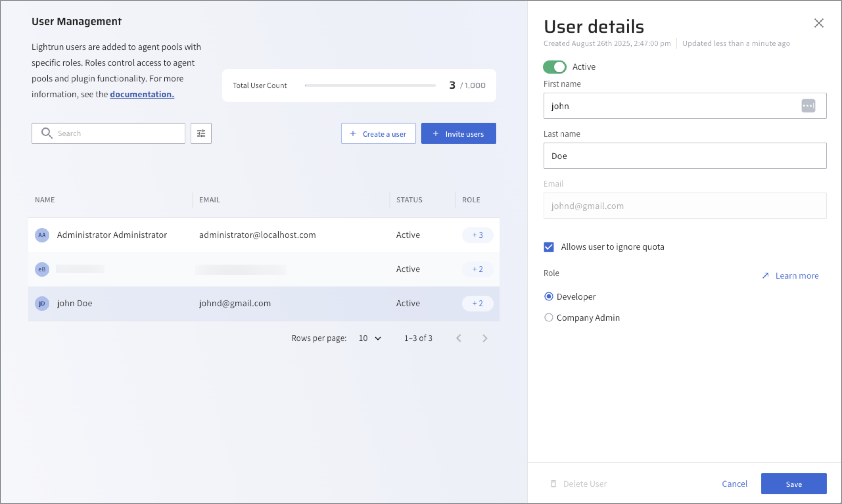Select the Developer role radio button

pyautogui.click(x=549, y=296)
